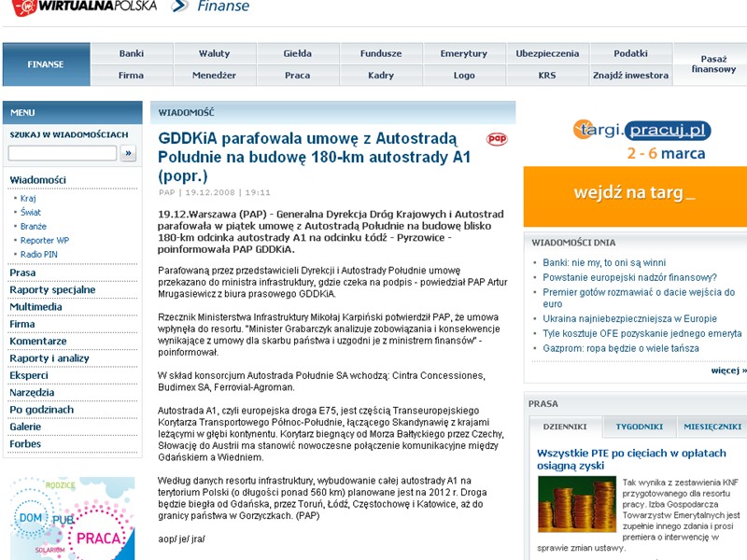Open the Menedżer menu item
The image size is (747, 560).
pos(215,76)
